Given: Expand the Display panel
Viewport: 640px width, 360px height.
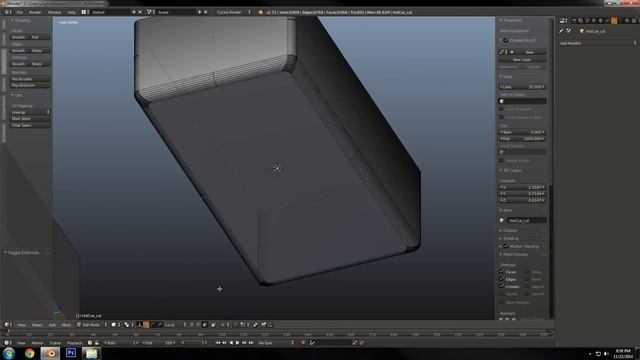Looking at the screenshot, I should (x=508, y=231).
